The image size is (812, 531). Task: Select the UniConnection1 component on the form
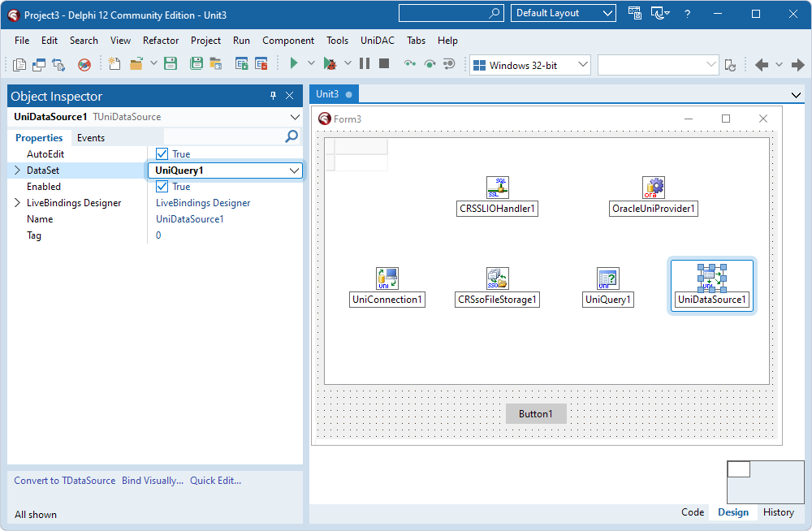click(x=387, y=278)
